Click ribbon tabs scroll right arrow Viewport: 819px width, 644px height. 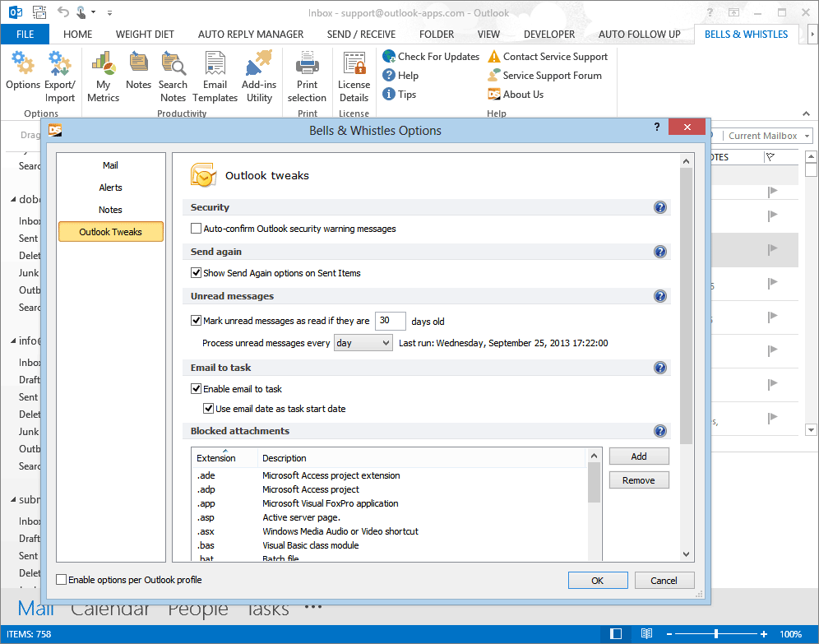pyautogui.click(x=812, y=35)
